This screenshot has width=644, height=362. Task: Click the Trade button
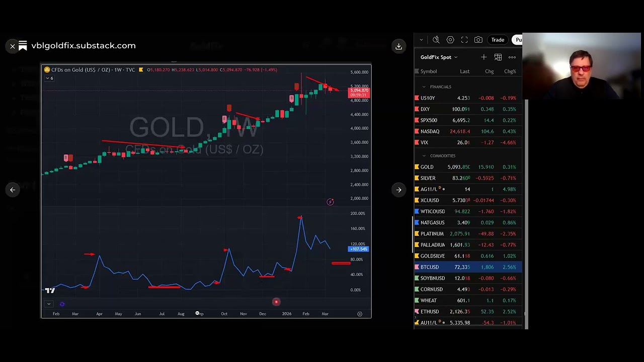click(x=498, y=40)
